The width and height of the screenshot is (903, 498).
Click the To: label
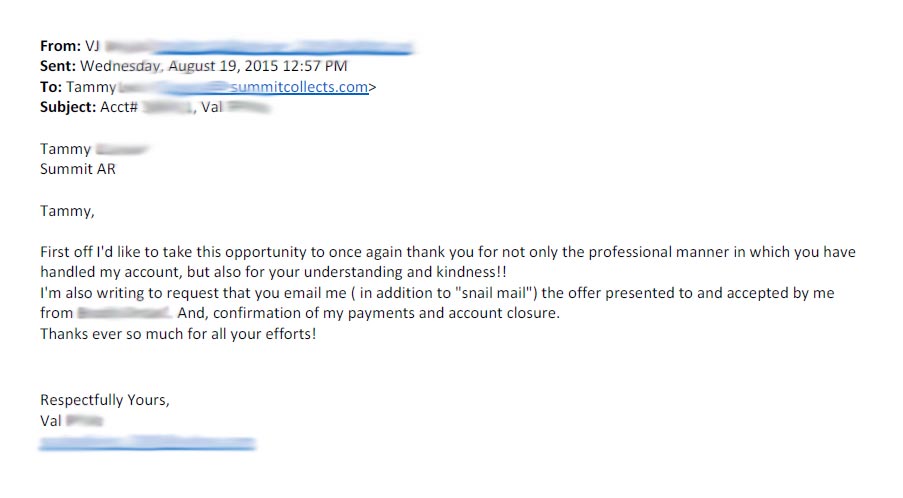(51, 87)
